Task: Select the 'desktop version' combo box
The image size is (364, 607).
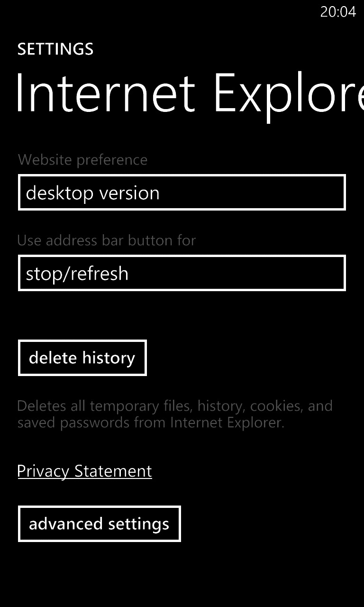Action: point(182,193)
